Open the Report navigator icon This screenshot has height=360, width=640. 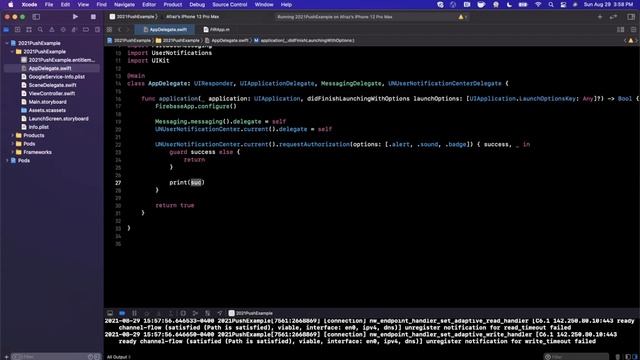(97, 29)
